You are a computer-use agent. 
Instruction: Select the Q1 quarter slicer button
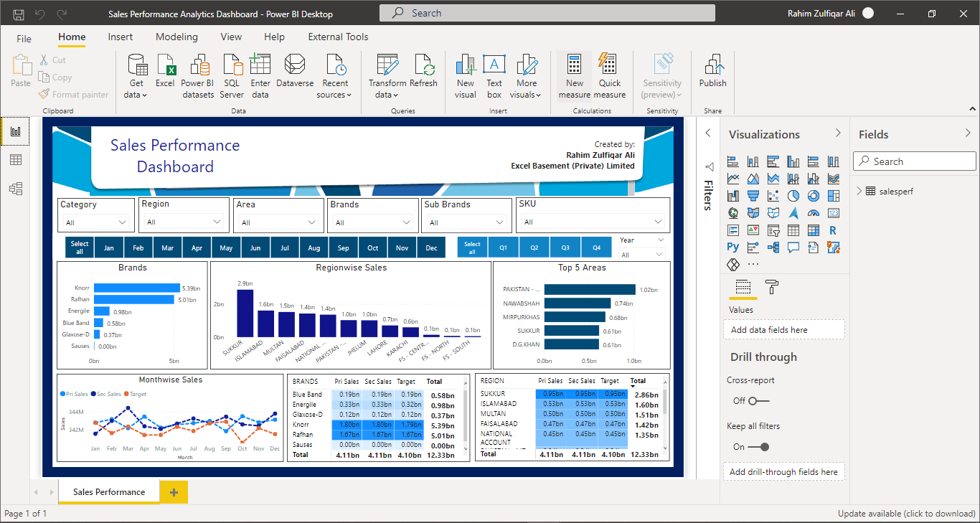tap(503, 248)
